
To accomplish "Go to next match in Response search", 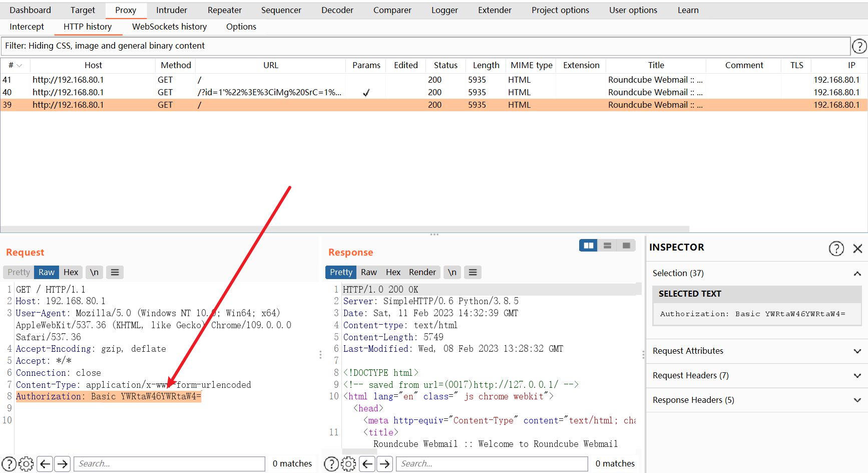I will [384, 464].
